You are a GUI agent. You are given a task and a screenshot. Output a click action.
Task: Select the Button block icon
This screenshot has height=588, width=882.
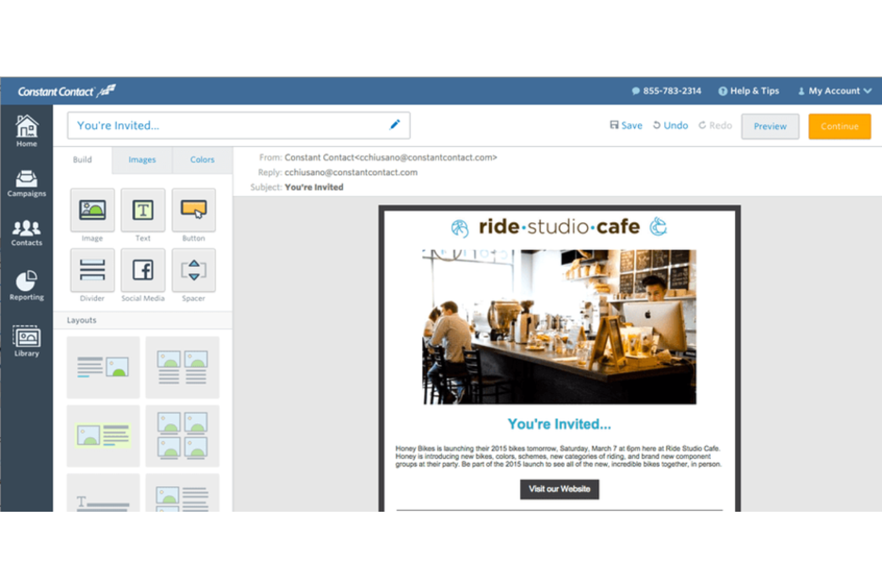tap(193, 211)
